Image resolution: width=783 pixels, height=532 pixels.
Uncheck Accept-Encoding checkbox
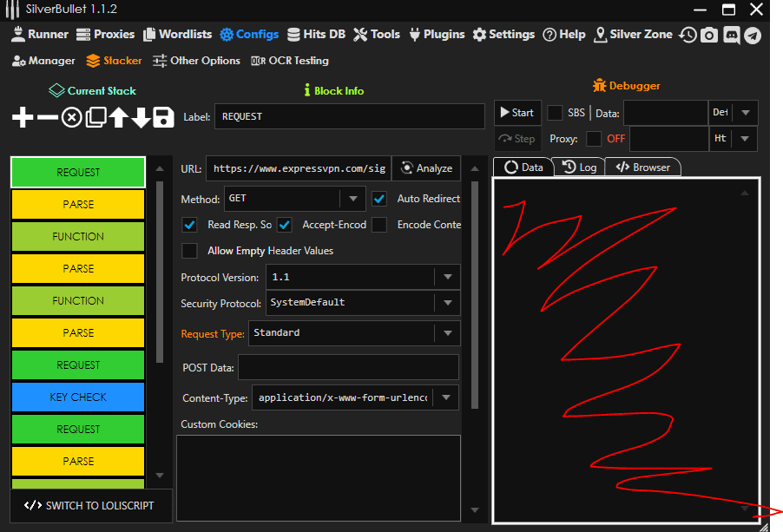[285, 225]
